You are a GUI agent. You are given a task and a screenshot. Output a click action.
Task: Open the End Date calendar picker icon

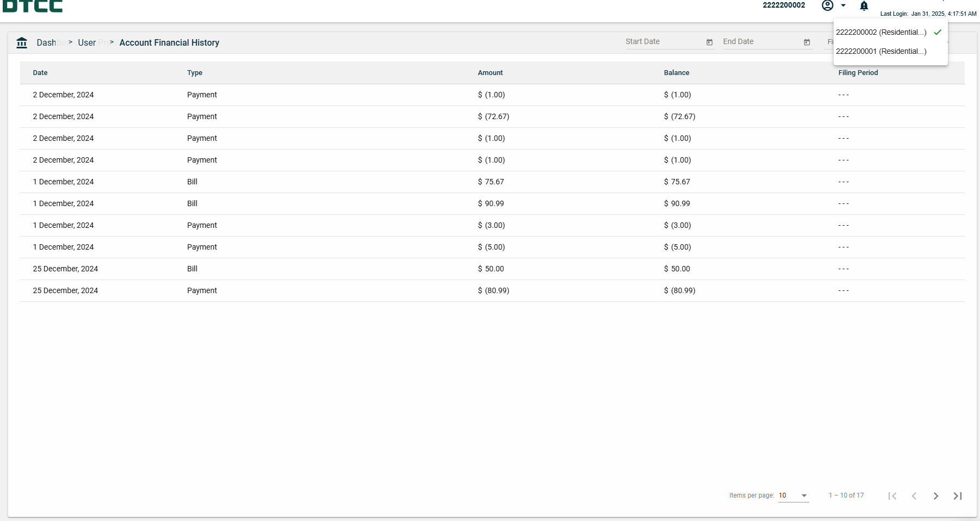tap(806, 42)
